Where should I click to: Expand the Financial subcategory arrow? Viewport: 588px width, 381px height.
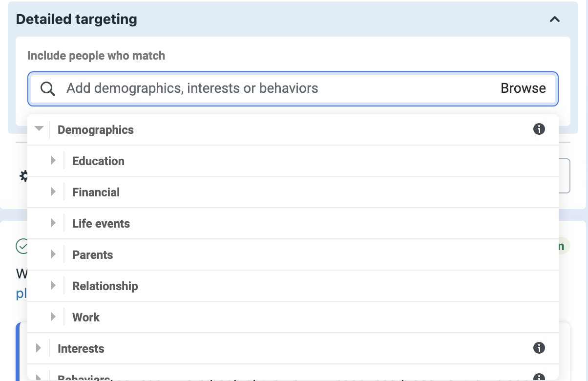53,191
